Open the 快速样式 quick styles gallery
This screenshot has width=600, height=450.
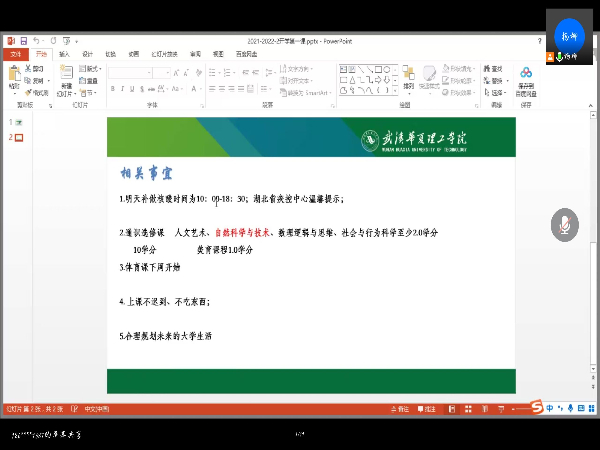click(x=429, y=78)
